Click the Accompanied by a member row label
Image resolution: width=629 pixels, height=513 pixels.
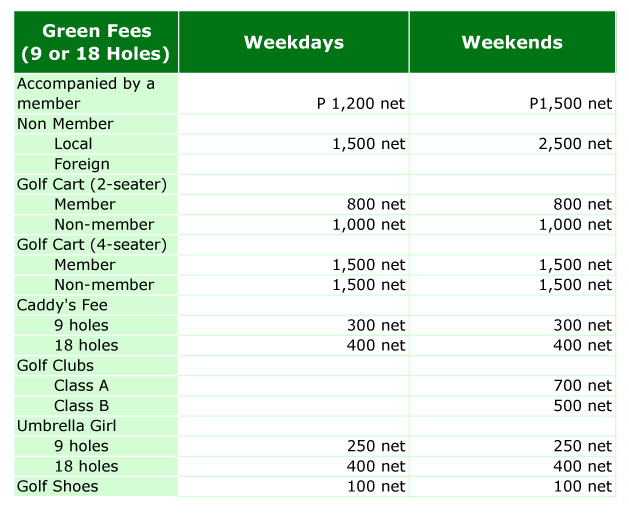click(x=86, y=93)
